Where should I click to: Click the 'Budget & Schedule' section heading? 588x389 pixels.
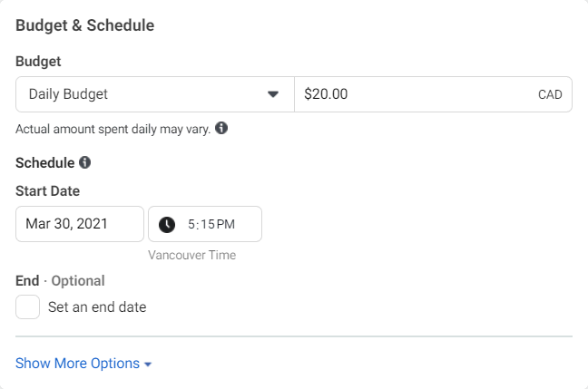pos(84,25)
